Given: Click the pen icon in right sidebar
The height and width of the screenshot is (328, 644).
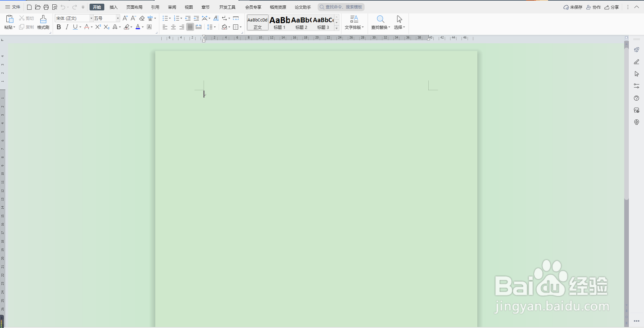Looking at the screenshot, I should click(636, 62).
